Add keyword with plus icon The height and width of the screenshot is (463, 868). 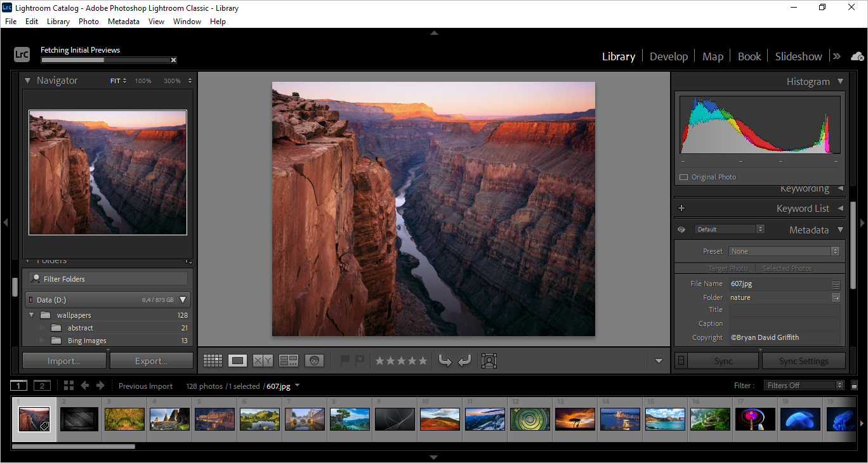tap(681, 208)
